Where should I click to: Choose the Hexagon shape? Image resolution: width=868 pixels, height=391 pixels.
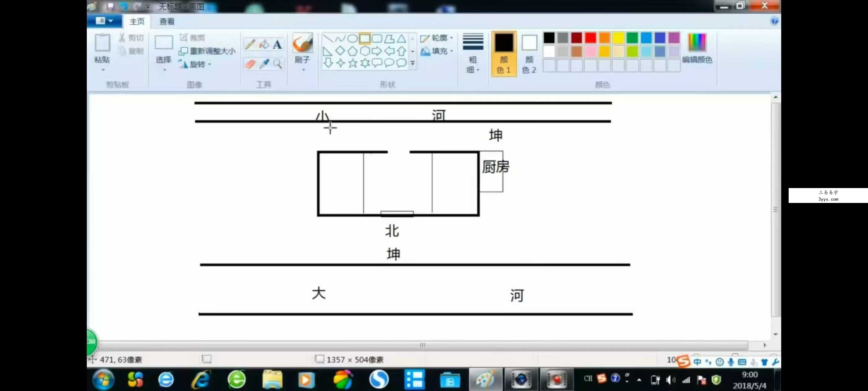click(x=365, y=51)
